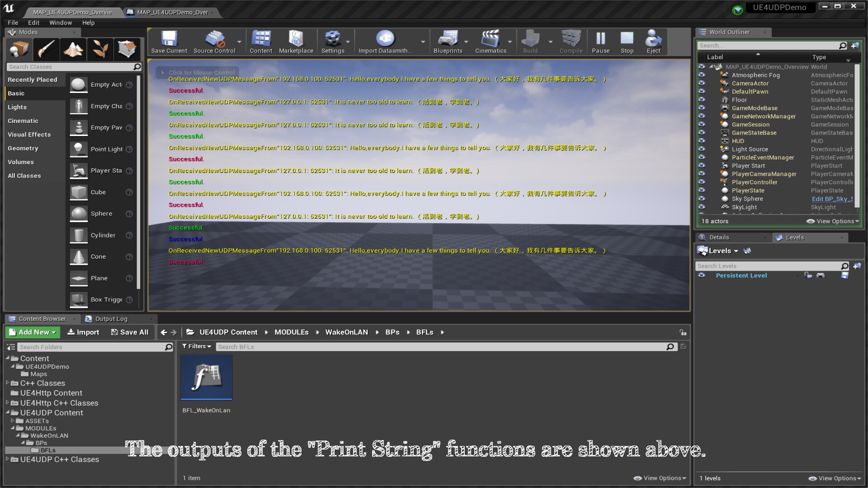Screen dimensions: 868x488
Task: Hide the Atmospheric Fog actor
Action: tap(702, 75)
